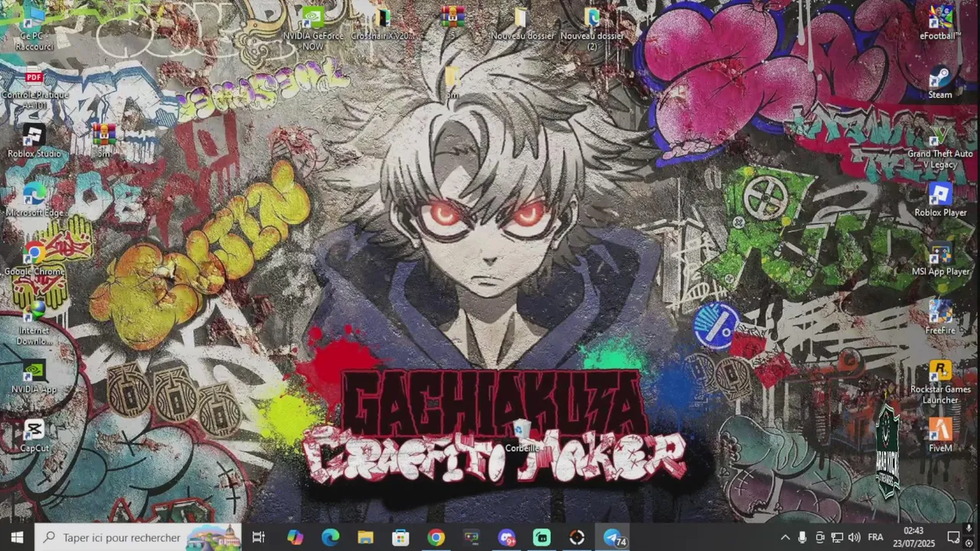The height and width of the screenshot is (551, 980).
Task: Open the Crosshair X desktop icon
Action: (382, 23)
